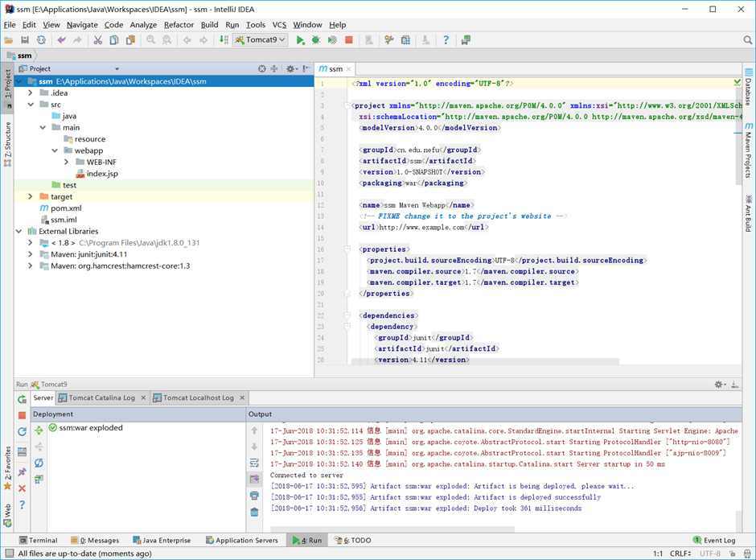Open the Help question mark icon

[446, 40]
